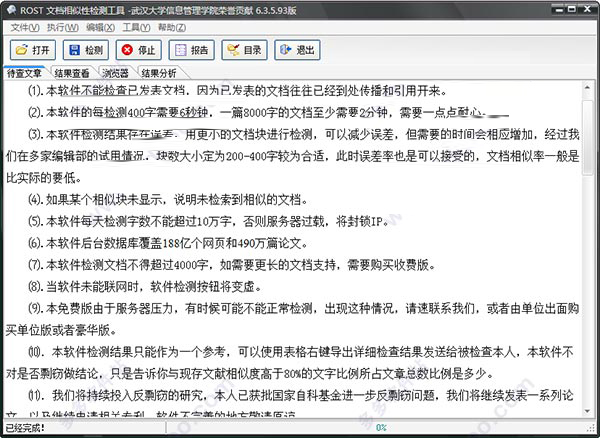Open the 执行(W) menu

click(63, 28)
